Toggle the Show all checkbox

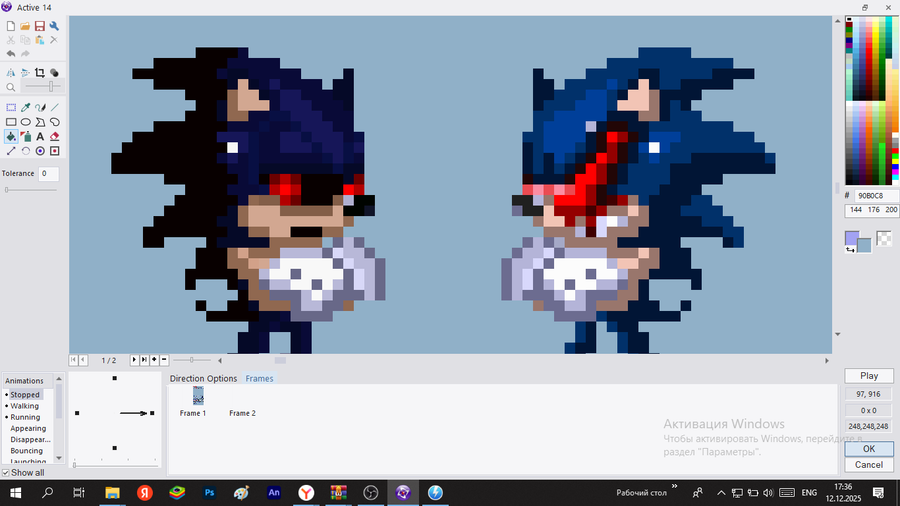coord(6,473)
